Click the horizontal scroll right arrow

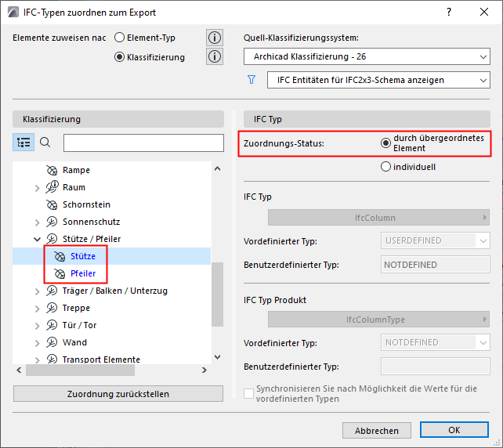pyautogui.click(x=204, y=370)
